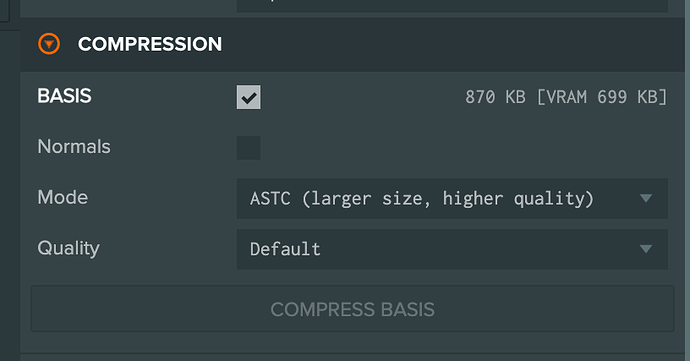Select the Default quality text
The height and width of the screenshot is (361, 690).
[285, 249]
